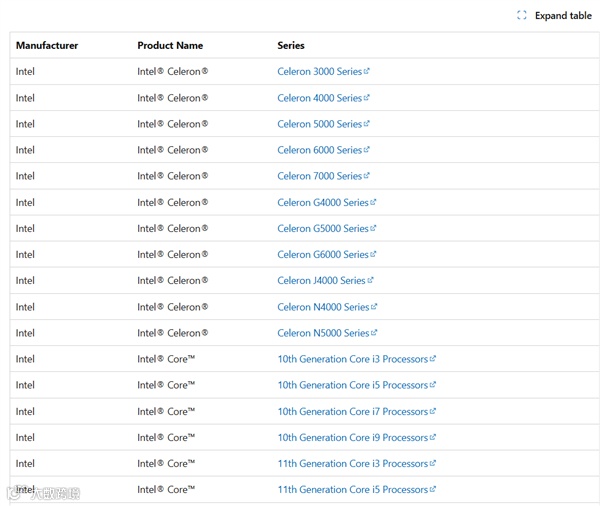Image resolution: width=600 pixels, height=506 pixels.
Task: Click Intel® Celeron® in Celeron J4000 row
Action: click(x=173, y=281)
